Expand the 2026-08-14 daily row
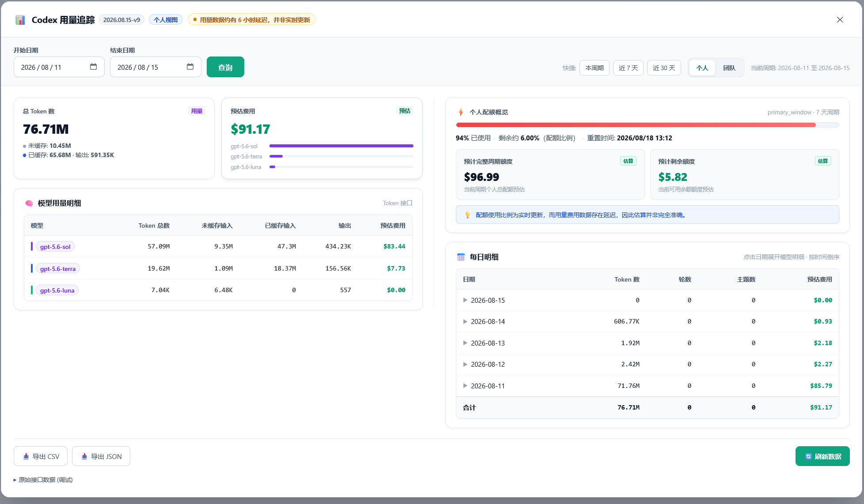 [x=648, y=322]
